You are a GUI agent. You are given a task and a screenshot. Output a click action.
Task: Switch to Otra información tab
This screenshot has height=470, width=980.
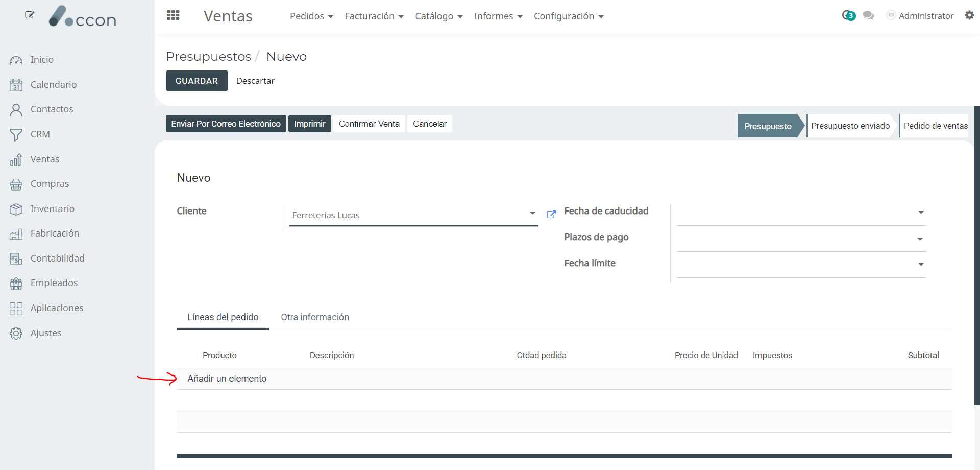click(x=315, y=317)
